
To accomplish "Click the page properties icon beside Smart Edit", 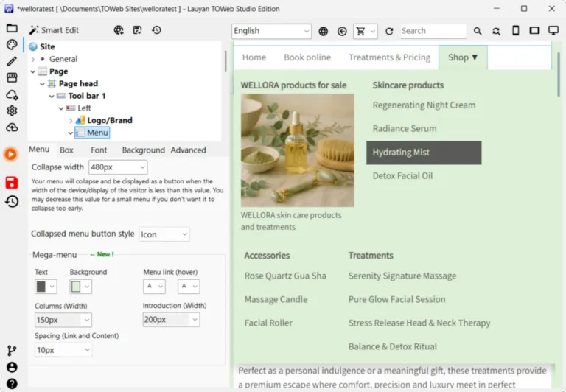I will (x=138, y=30).
